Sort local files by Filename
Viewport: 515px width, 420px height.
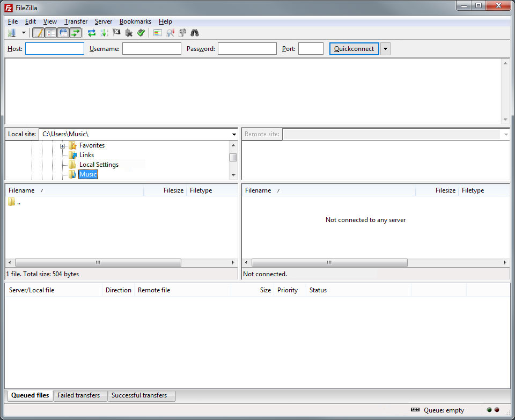coord(75,190)
